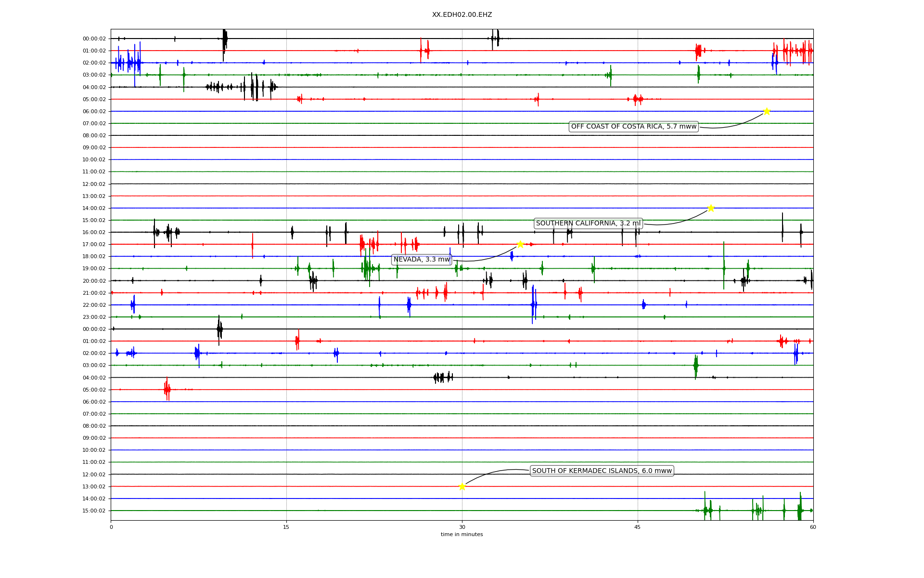Click the 60 minute x-axis tick label

(813, 527)
